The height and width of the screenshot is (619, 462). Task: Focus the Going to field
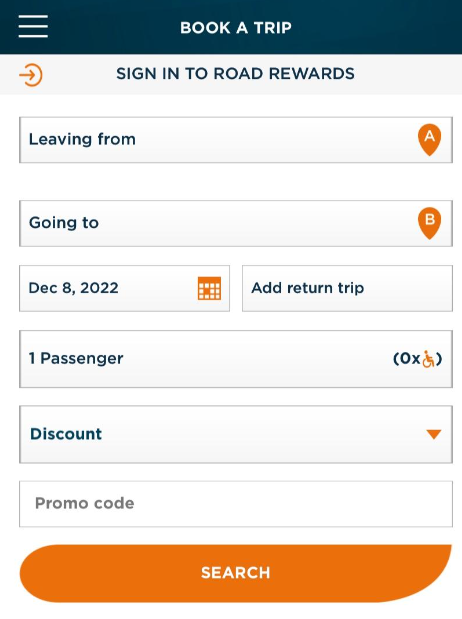(236, 223)
